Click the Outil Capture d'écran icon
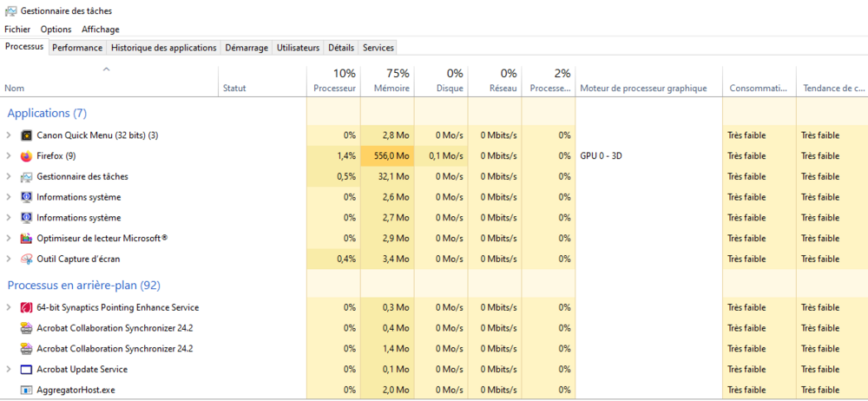 [x=26, y=259]
